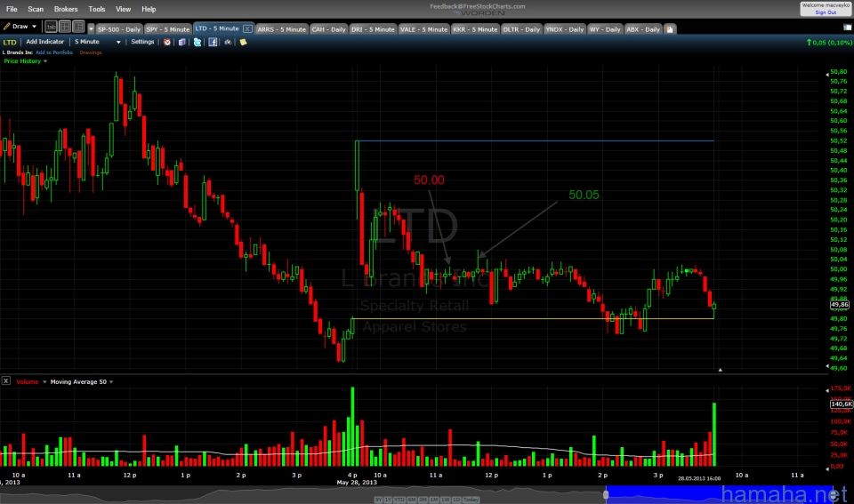Click the 49,86 current price label
The height and width of the screenshot is (504, 854).
pos(840,305)
